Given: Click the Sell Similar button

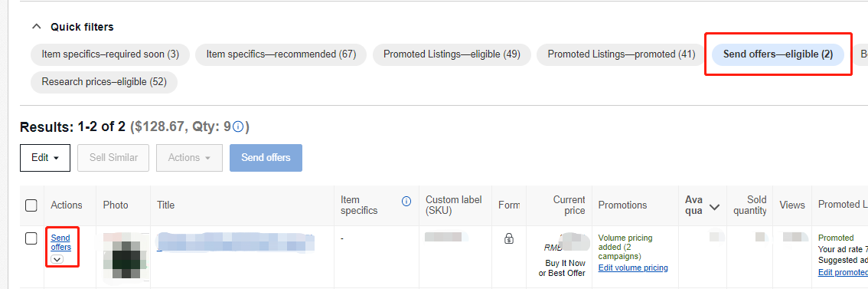Looking at the screenshot, I should click(113, 158).
